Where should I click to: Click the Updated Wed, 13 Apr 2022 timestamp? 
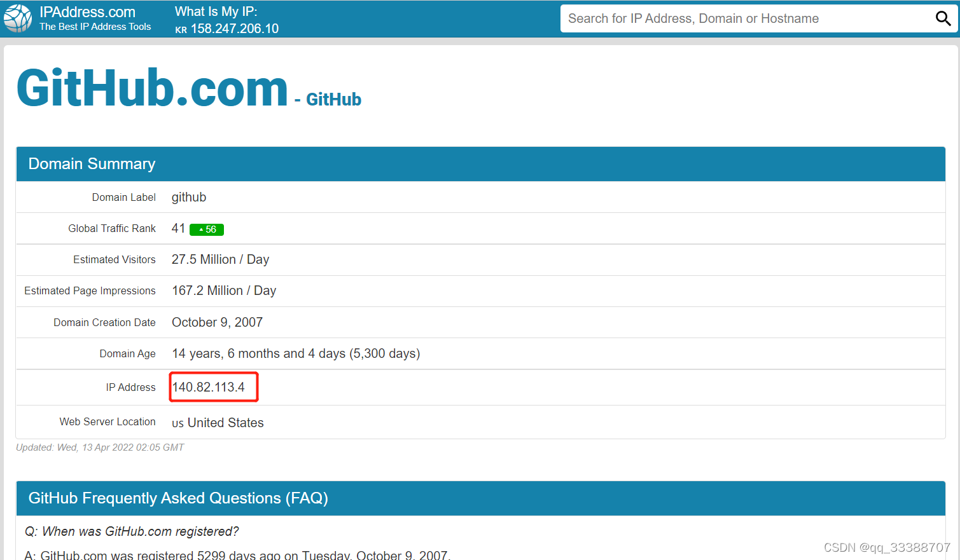point(100,447)
